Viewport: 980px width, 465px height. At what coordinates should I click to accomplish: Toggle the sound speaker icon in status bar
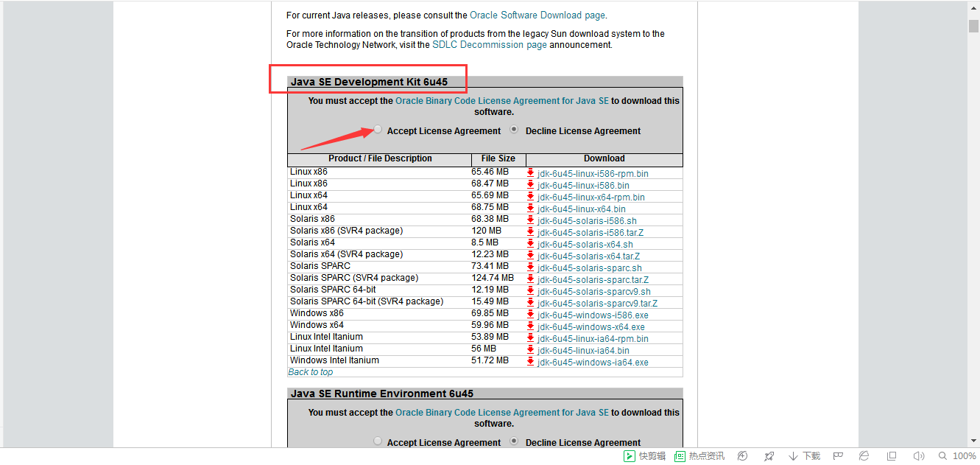918,456
